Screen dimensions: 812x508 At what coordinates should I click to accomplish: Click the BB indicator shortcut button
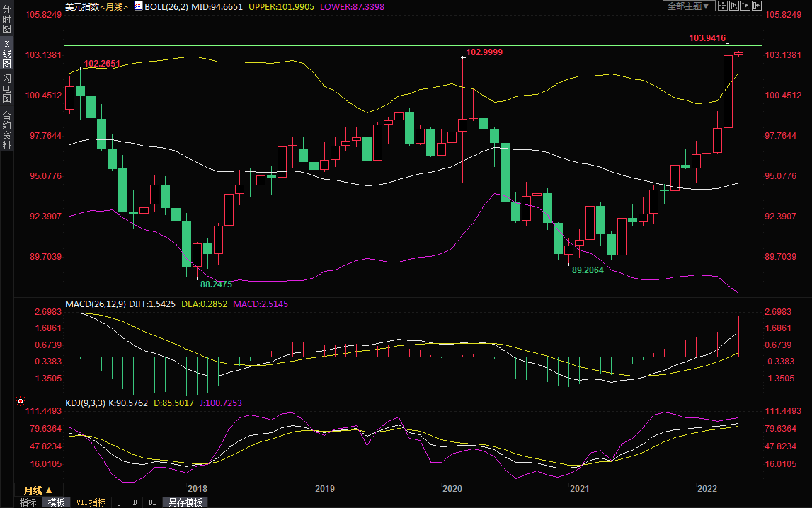pyautogui.click(x=152, y=502)
